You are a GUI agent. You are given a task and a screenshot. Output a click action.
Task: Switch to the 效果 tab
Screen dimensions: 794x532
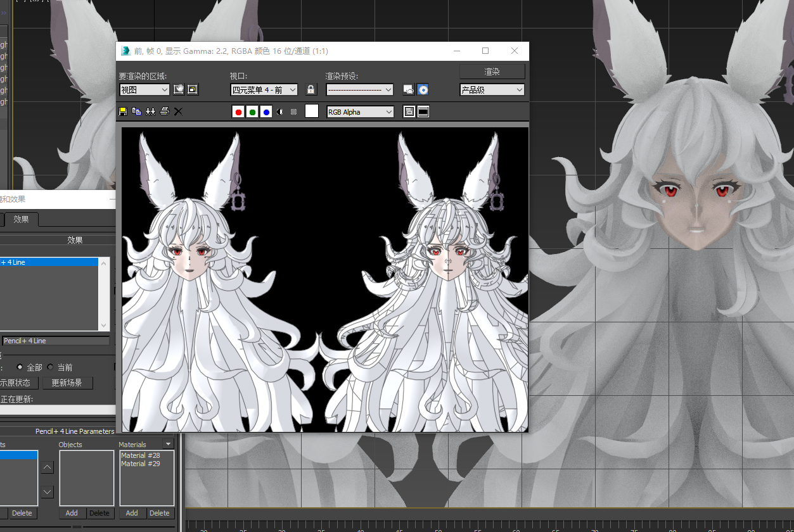(x=22, y=219)
